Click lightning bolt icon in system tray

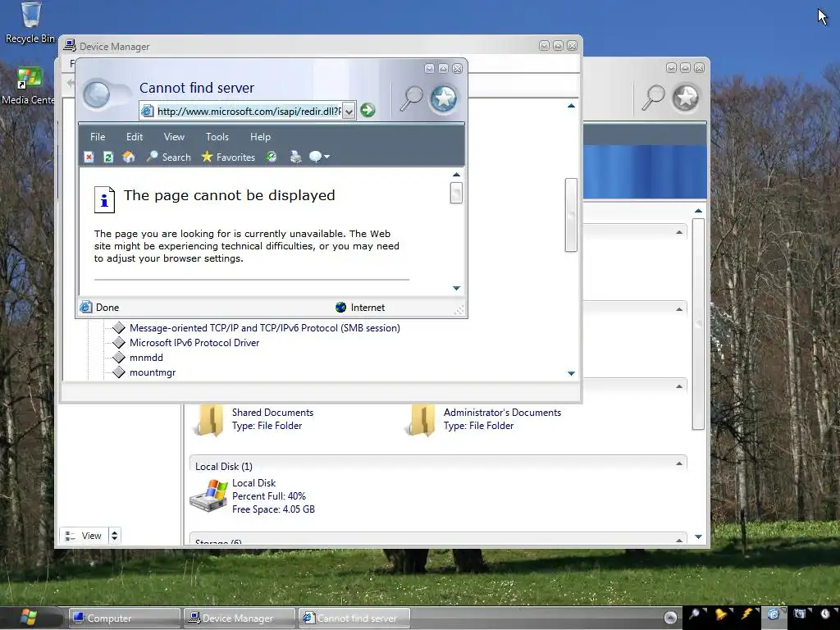click(x=746, y=614)
